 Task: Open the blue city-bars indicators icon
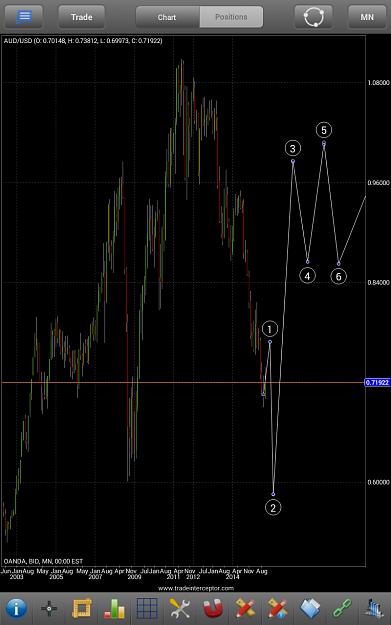point(375,609)
